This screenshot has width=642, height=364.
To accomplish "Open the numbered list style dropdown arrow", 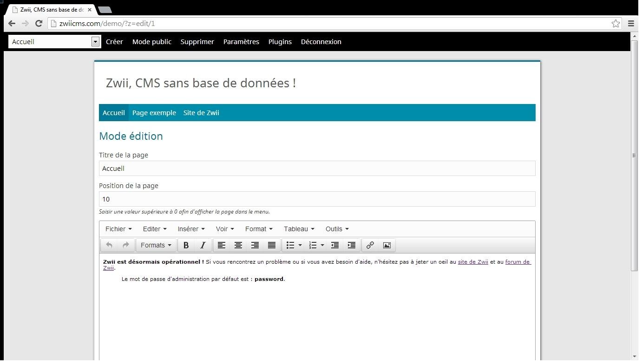I will pyautogui.click(x=322, y=245).
